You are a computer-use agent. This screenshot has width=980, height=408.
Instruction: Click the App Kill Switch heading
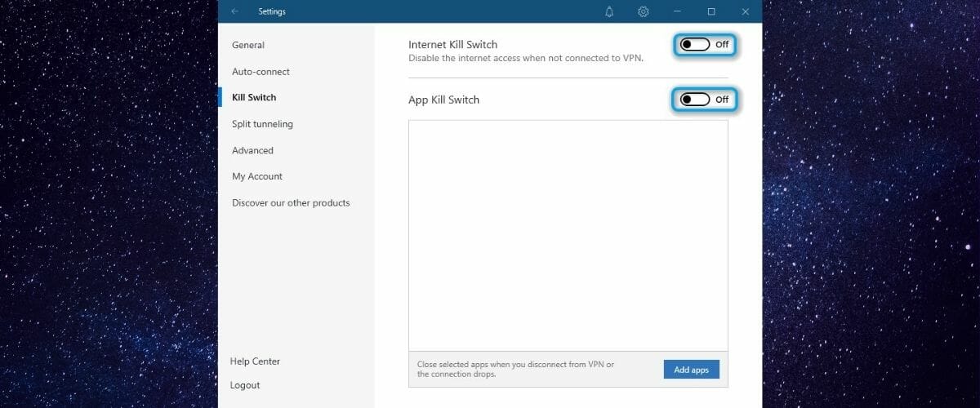[x=443, y=100]
